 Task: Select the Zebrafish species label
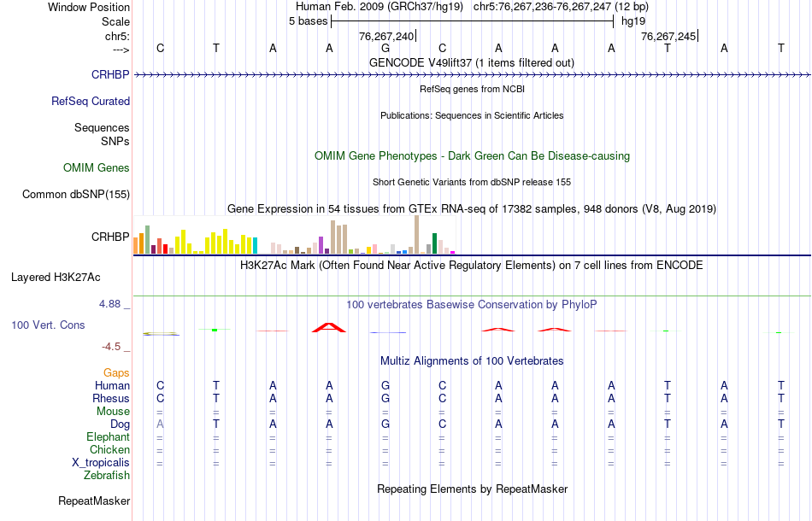pos(107,475)
